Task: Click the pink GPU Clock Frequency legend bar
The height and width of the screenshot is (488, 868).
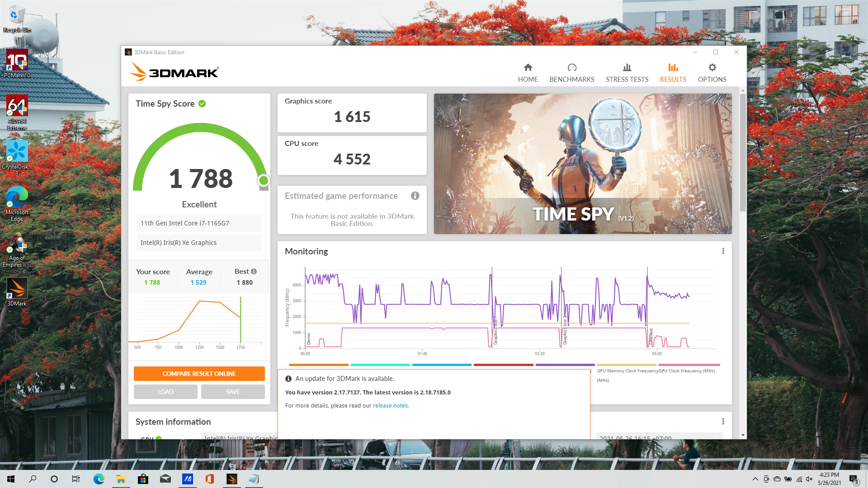Action: [x=689, y=365]
